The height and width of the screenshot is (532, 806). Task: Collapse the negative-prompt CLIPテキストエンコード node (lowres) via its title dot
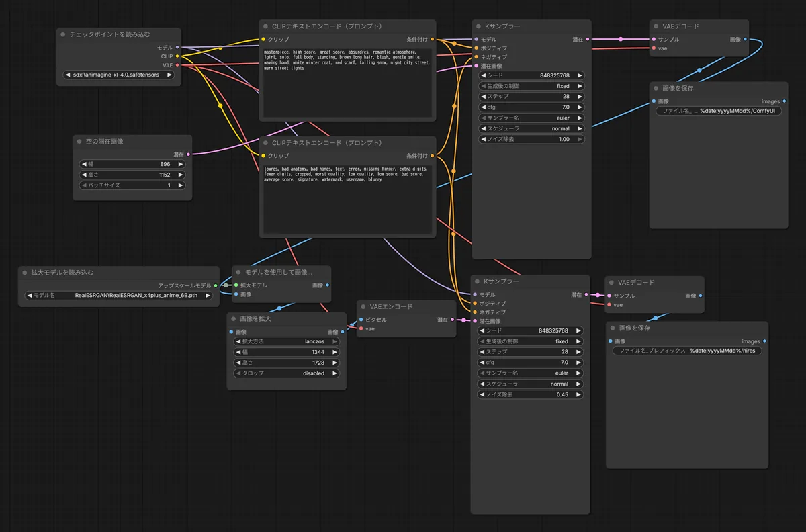266,143
